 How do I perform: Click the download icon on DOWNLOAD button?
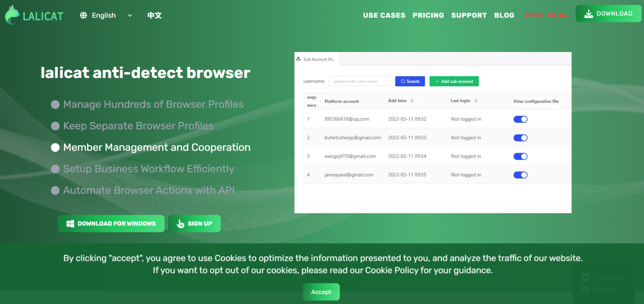[x=589, y=13]
